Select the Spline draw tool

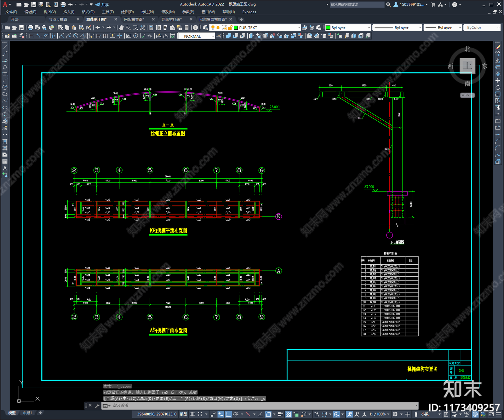point(5,101)
